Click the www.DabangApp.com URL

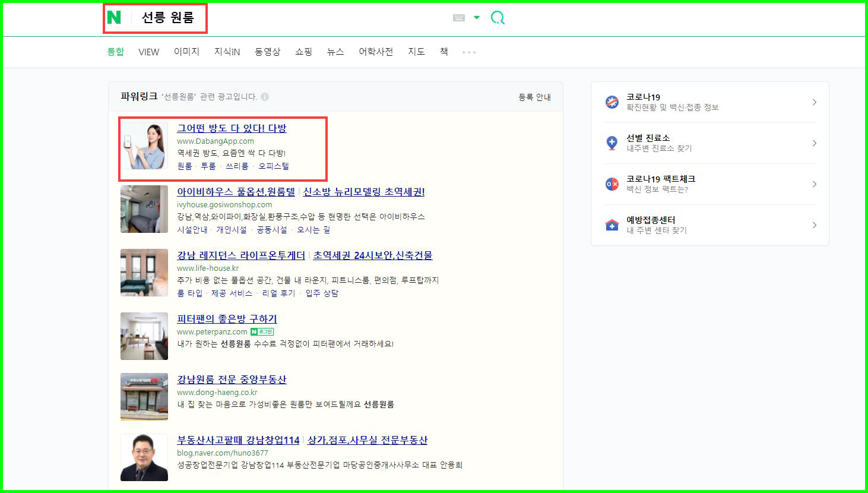click(x=216, y=141)
